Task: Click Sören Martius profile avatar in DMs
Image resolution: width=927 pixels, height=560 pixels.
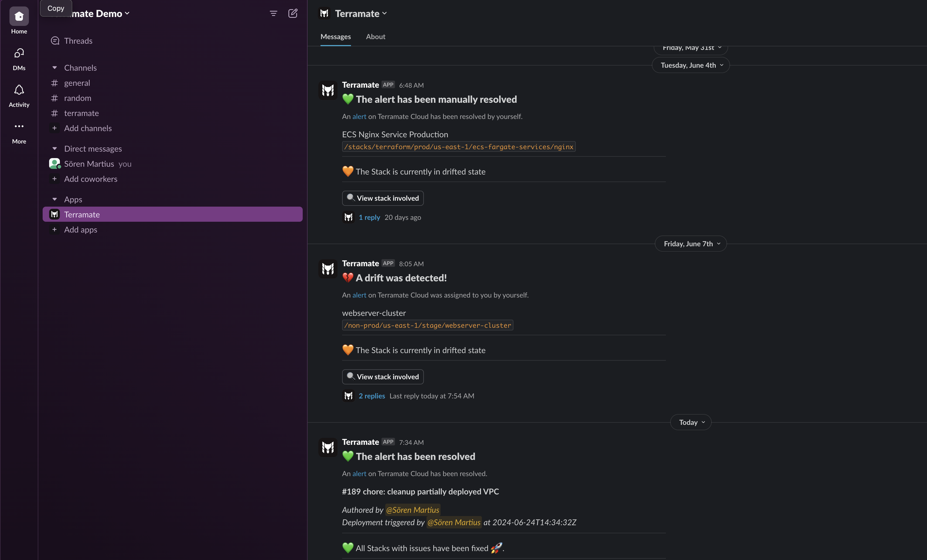Action: (x=54, y=163)
